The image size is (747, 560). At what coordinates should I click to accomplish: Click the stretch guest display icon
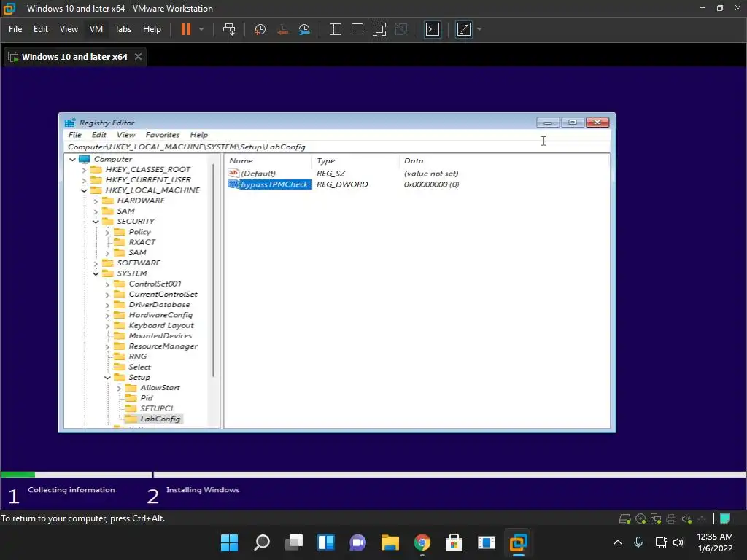(x=464, y=29)
